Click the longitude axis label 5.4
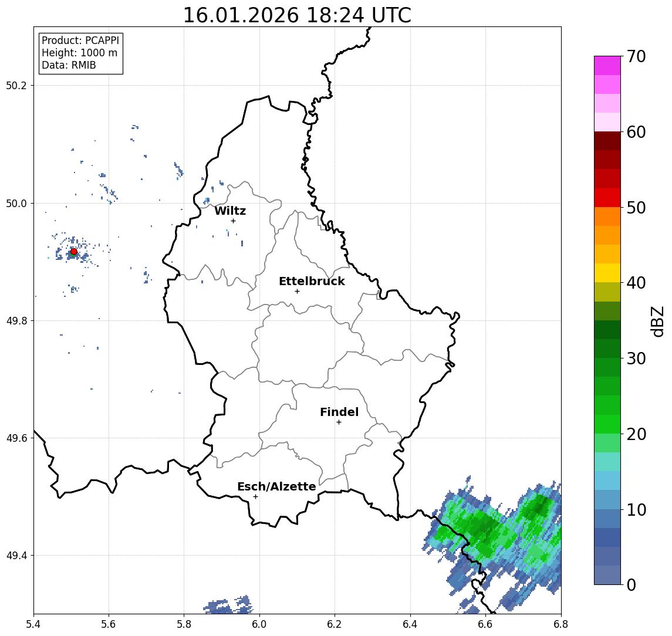672x636 pixels. tap(33, 624)
